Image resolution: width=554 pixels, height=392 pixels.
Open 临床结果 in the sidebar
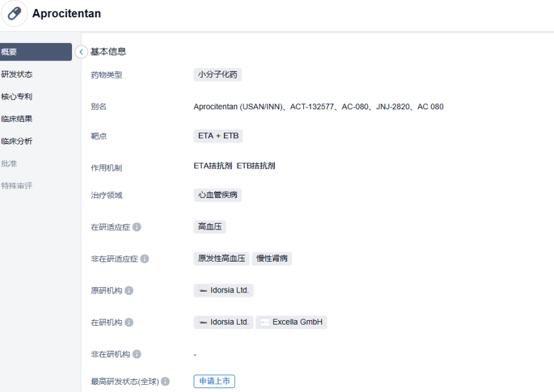click(17, 119)
